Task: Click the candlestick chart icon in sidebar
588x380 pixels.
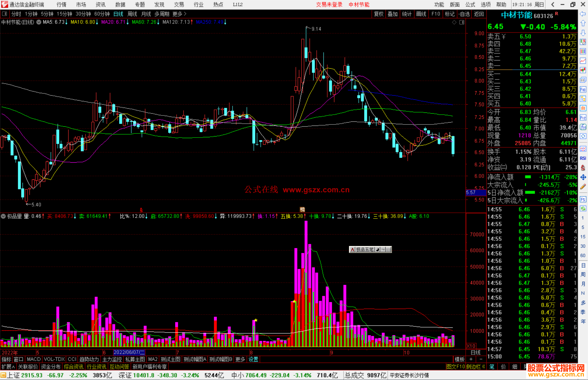Action: 583,70
